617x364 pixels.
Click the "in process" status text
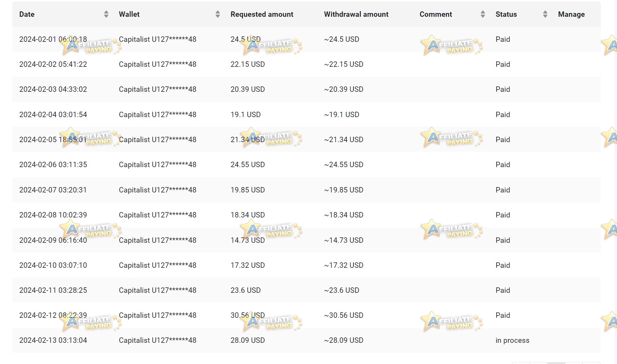click(512, 340)
